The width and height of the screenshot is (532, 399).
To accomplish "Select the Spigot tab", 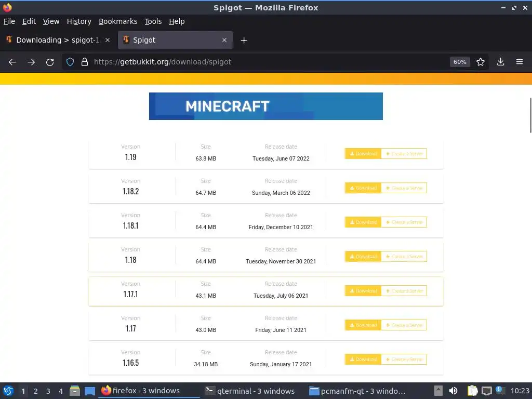I will [x=175, y=40].
